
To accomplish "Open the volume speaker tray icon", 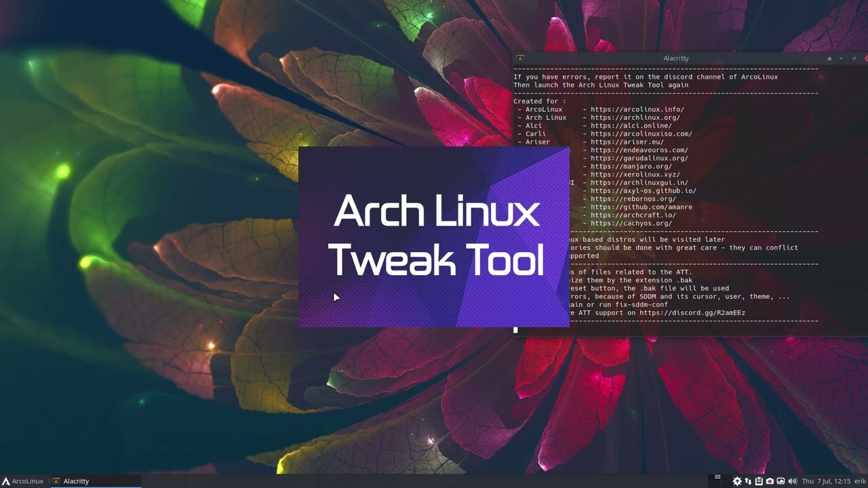I will 792,481.
